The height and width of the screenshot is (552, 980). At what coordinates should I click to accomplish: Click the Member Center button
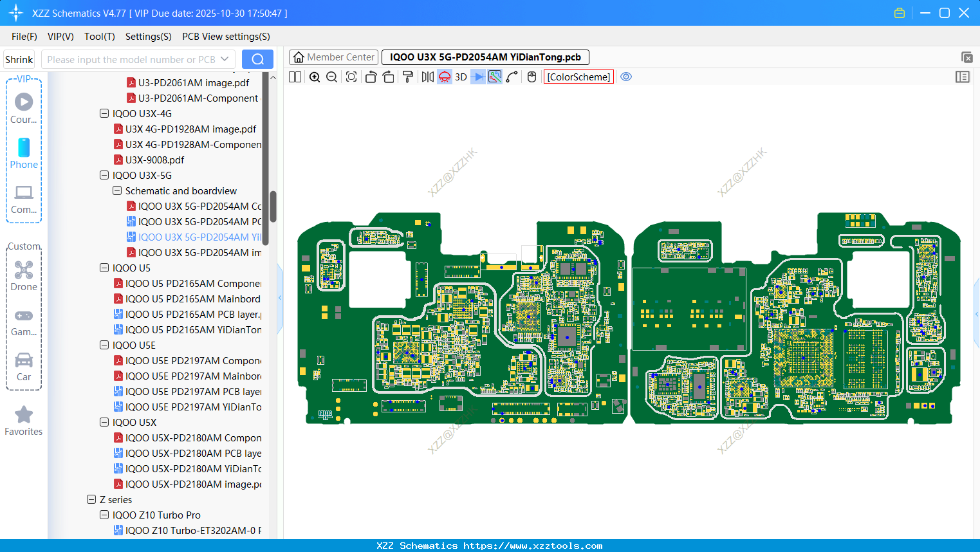point(334,57)
